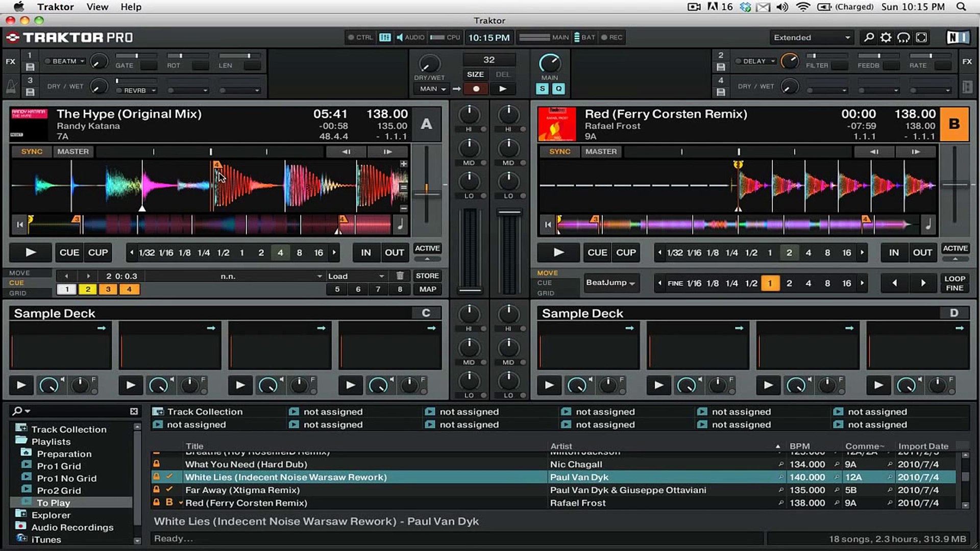This screenshot has height=551, width=980.
Task: Play Deck A track
Action: tap(31, 252)
